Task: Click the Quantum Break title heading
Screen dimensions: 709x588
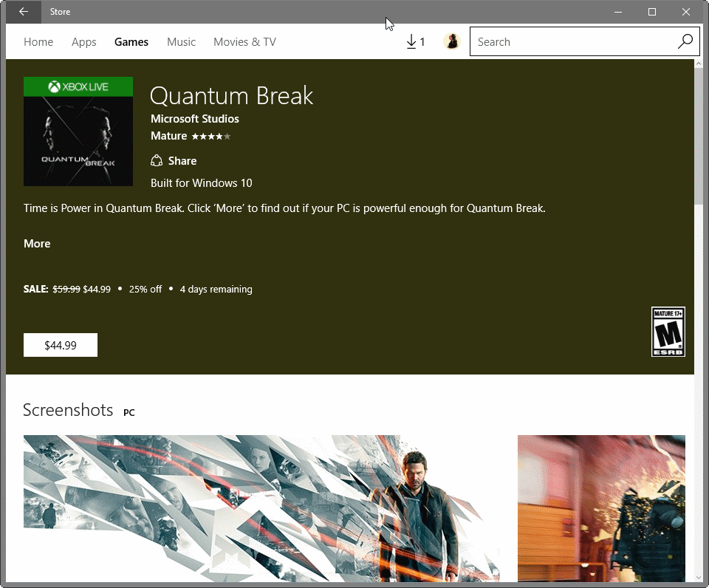Action: pyautogui.click(x=231, y=96)
